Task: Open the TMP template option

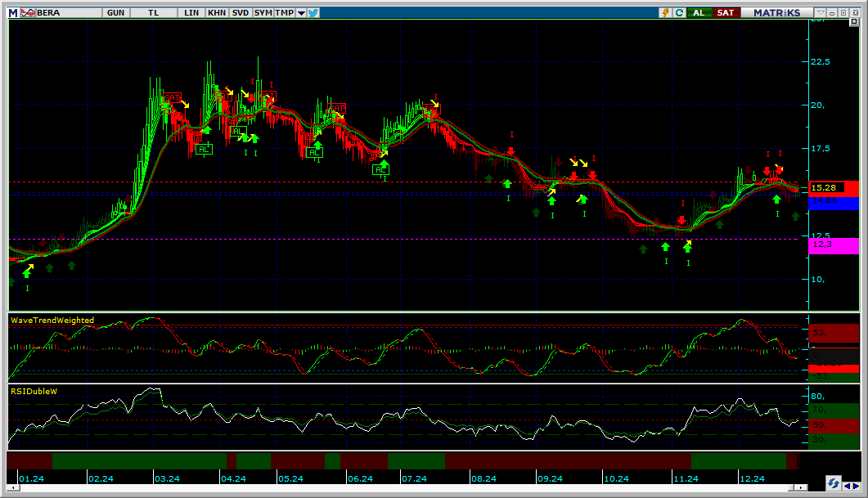Action: pyautogui.click(x=285, y=13)
